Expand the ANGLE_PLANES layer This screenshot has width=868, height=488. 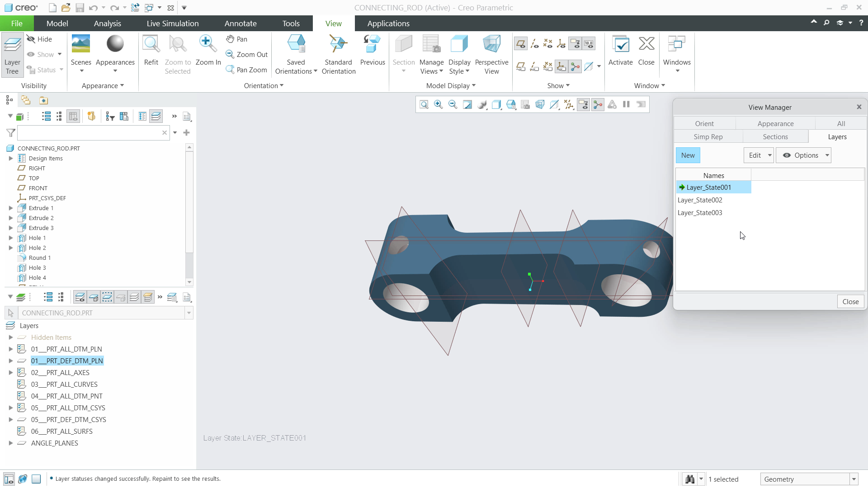(x=11, y=443)
